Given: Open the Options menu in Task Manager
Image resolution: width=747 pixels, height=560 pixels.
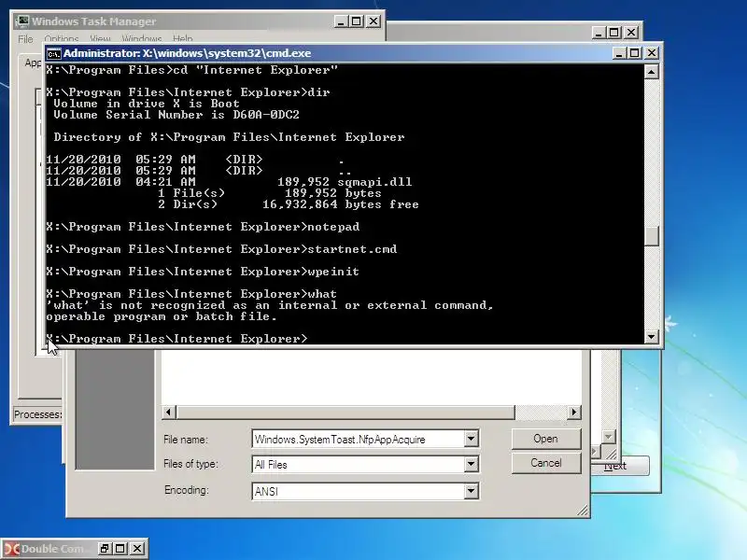Looking at the screenshot, I should [62, 38].
